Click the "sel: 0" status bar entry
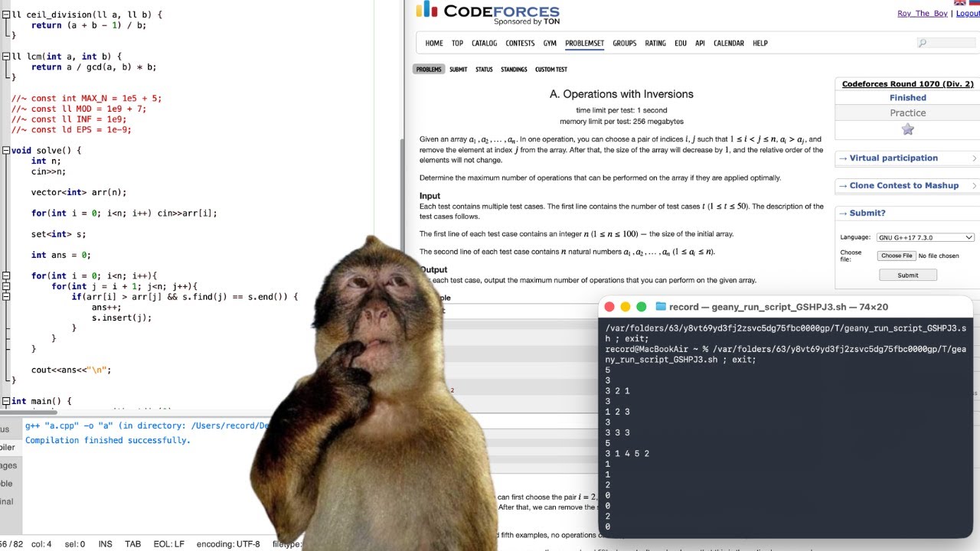Image resolution: width=980 pixels, height=551 pixels. (x=74, y=544)
